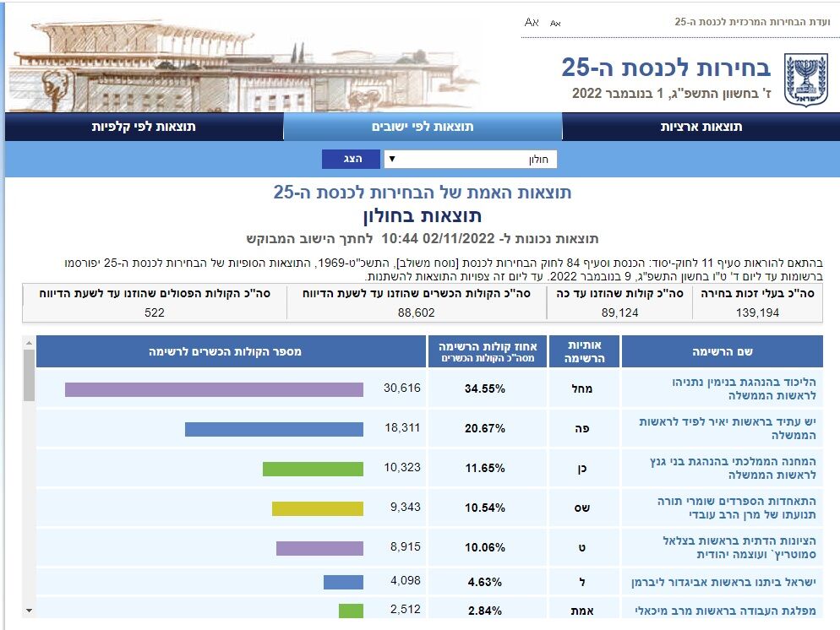The width and height of the screenshot is (840, 630).
Task: Click the ועדת הבחירות המרכזית header link
Action: click(x=752, y=21)
